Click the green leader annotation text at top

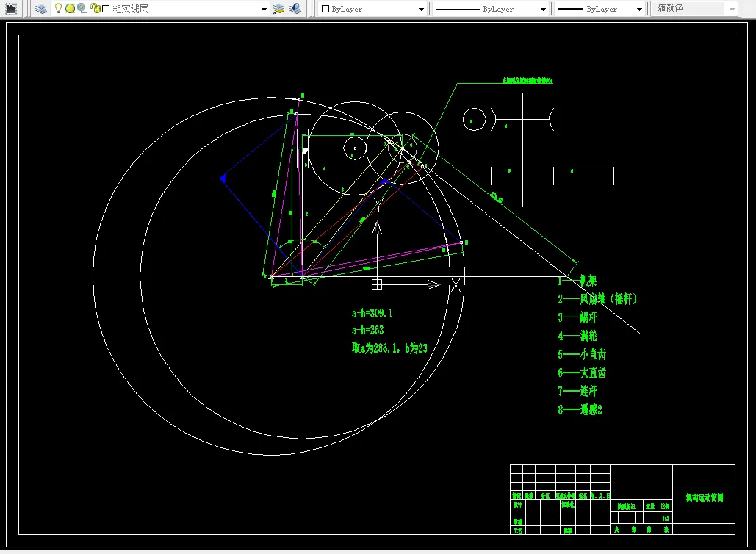tap(528, 81)
